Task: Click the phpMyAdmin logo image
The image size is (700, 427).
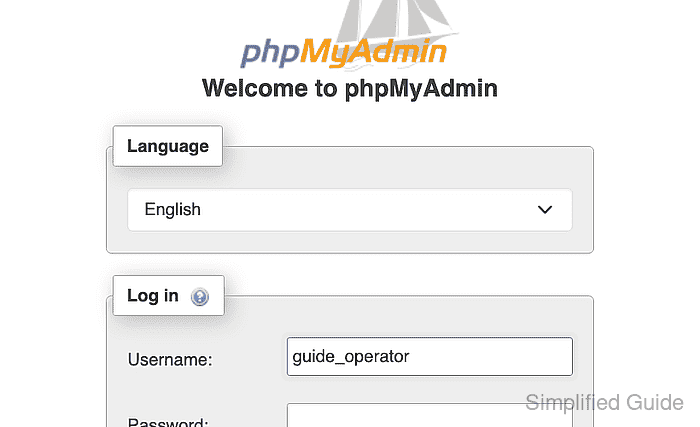Action: 345,36
